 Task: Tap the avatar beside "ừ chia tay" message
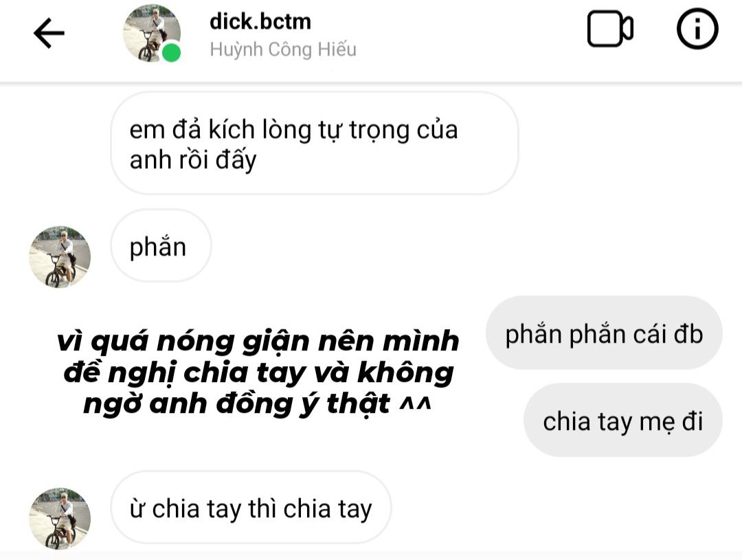60,519
